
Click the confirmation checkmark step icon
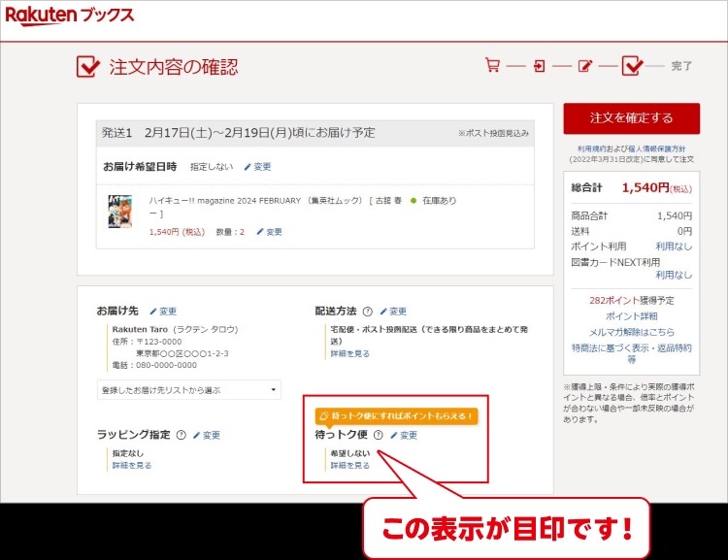pyautogui.click(x=632, y=65)
